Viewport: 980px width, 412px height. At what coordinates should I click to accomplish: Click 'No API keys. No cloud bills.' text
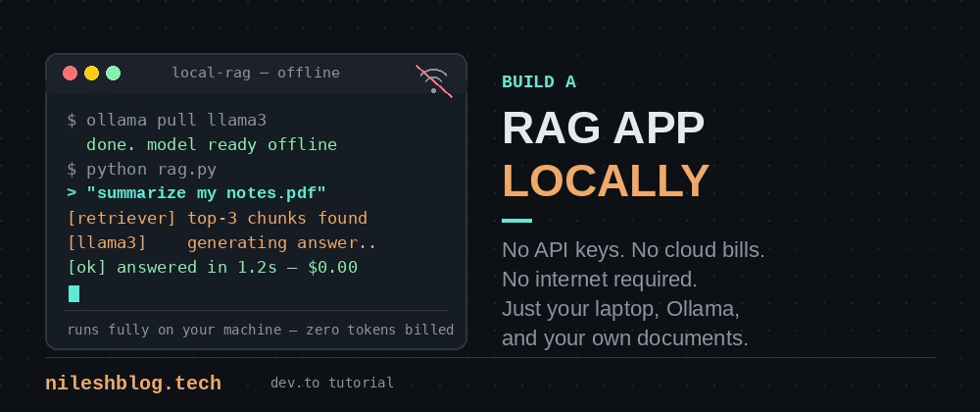tap(633, 250)
